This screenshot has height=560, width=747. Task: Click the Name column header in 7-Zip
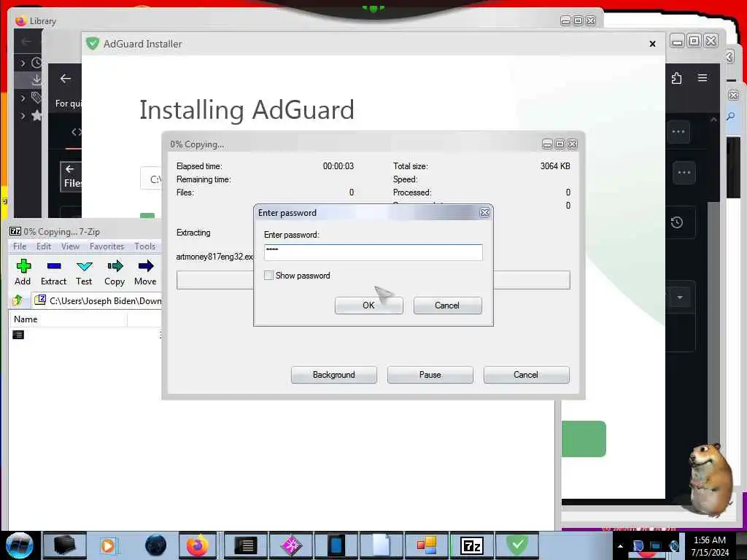(x=68, y=319)
